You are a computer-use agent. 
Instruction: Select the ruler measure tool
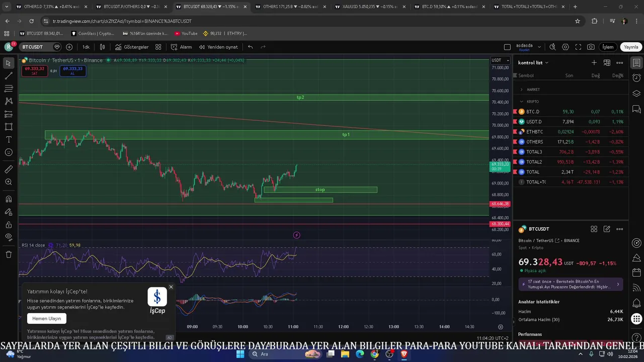(8, 169)
